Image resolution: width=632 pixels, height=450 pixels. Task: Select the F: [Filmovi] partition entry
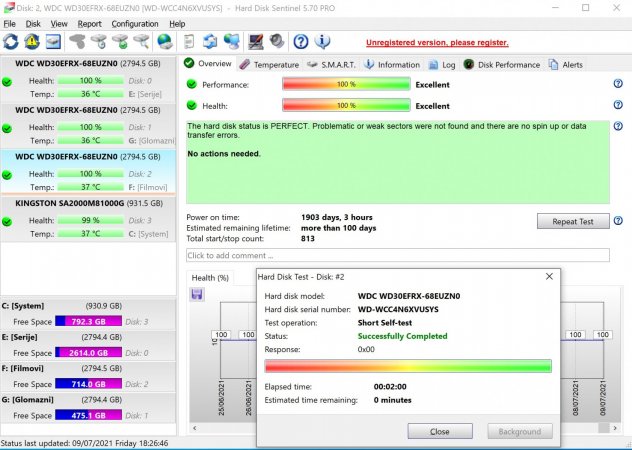pos(88,376)
